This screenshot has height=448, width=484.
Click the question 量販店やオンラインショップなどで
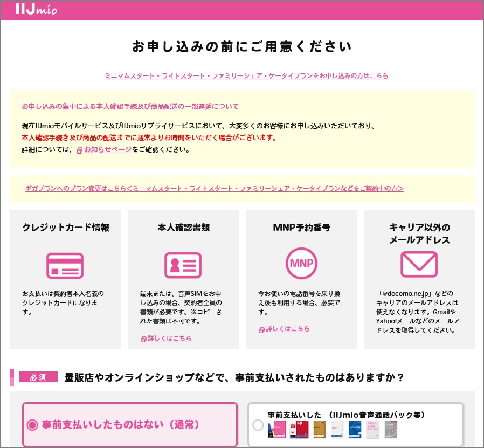(x=234, y=377)
